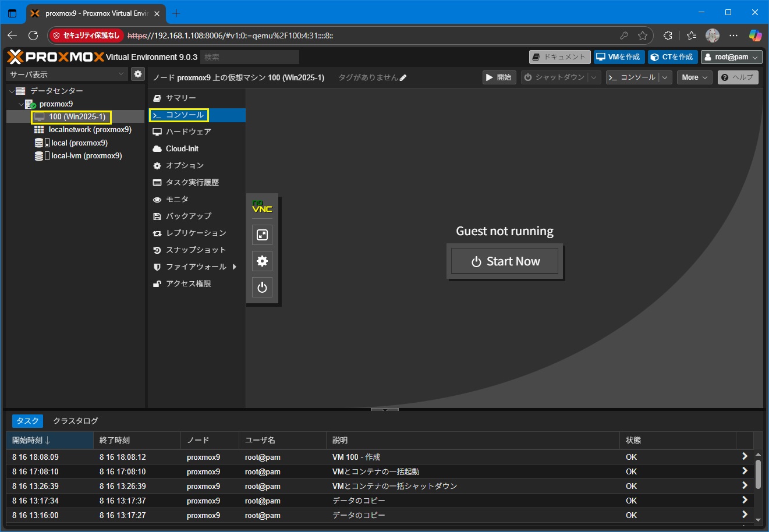
Task: Open the スナップショット section
Action: [x=197, y=250]
